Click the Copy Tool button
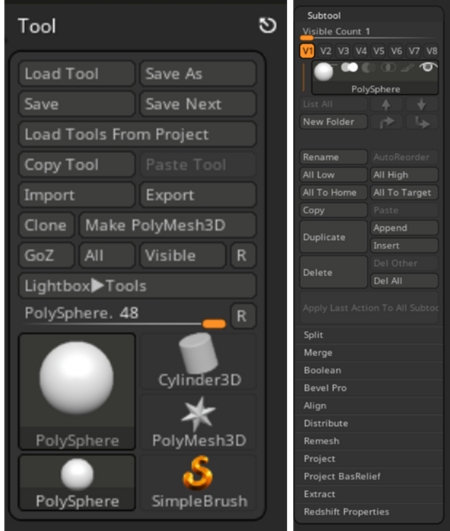The image size is (450, 531). click(77, 165)
